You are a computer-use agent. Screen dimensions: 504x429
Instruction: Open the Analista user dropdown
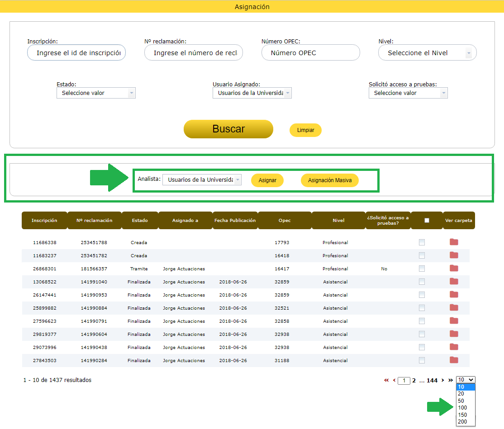pos(202,180)
